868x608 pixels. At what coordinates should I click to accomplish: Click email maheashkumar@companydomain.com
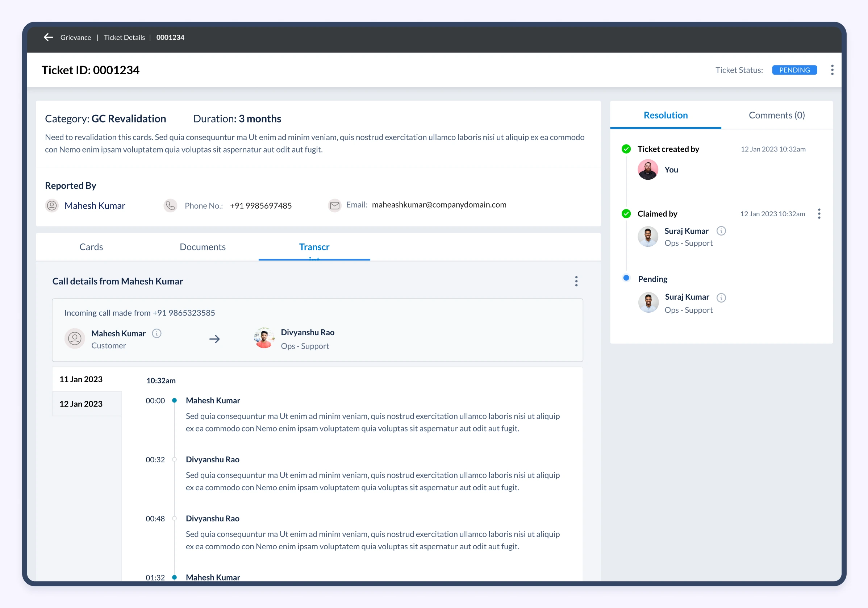[x=439, y=205]
